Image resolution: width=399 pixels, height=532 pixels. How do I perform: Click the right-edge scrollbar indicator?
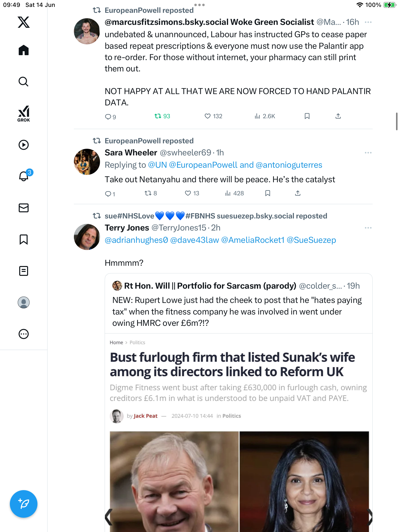[x=397, y=121]
